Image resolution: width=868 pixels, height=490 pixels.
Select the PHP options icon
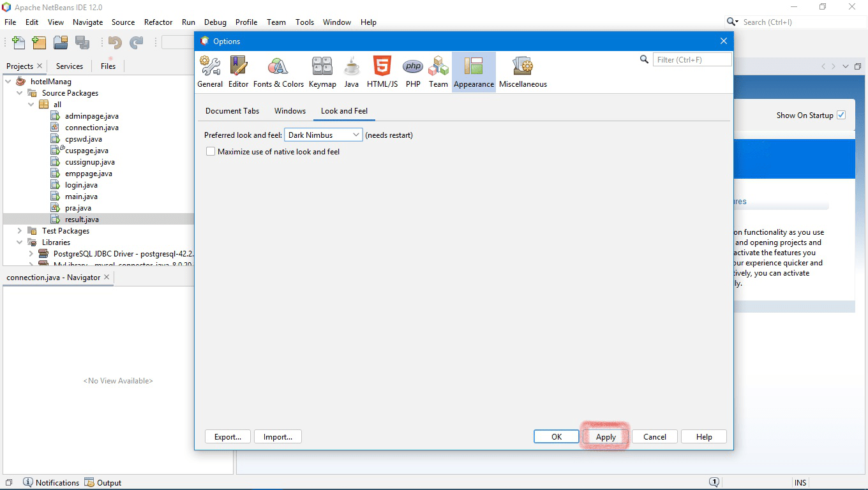(412, 70)
